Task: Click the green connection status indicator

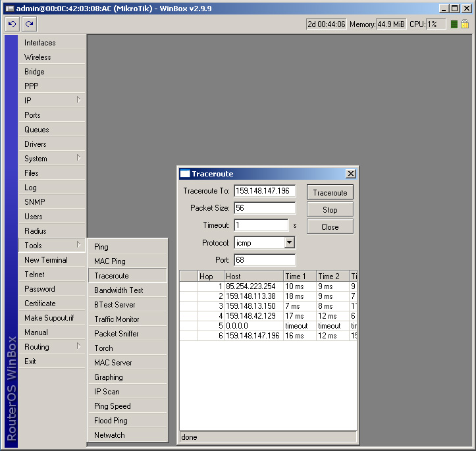Action: point(454,24)
